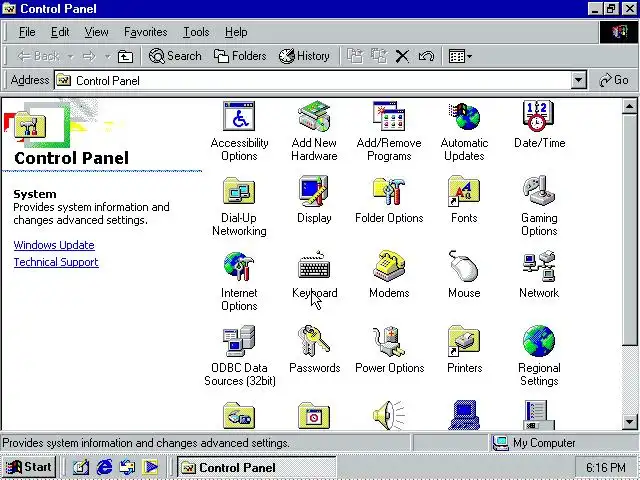Toggle the Folders pane button
640x480 pixels.
pyautogui.click(x=240, y=56)
